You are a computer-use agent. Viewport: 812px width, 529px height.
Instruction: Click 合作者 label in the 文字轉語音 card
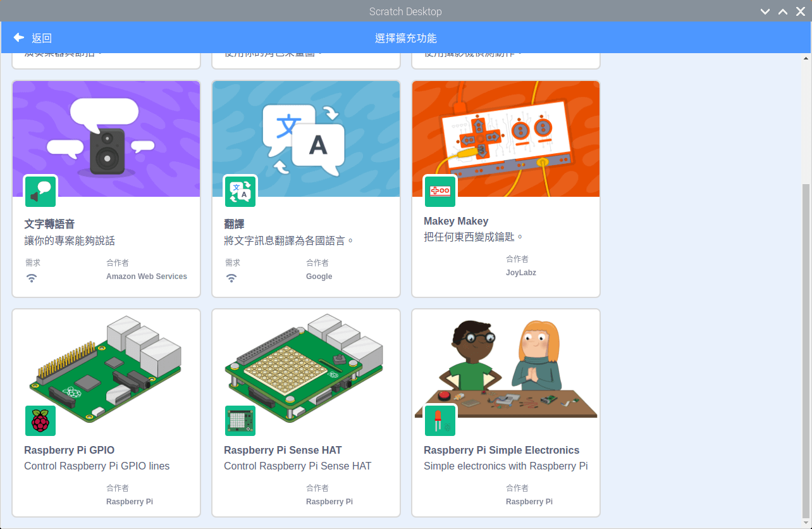[118, 263]
